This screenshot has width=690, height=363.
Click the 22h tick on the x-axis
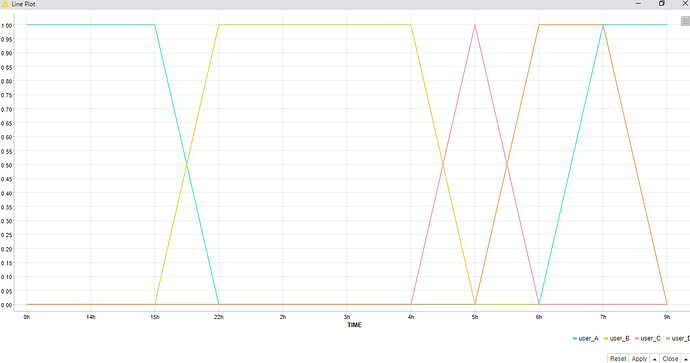(x=219, y=317)
